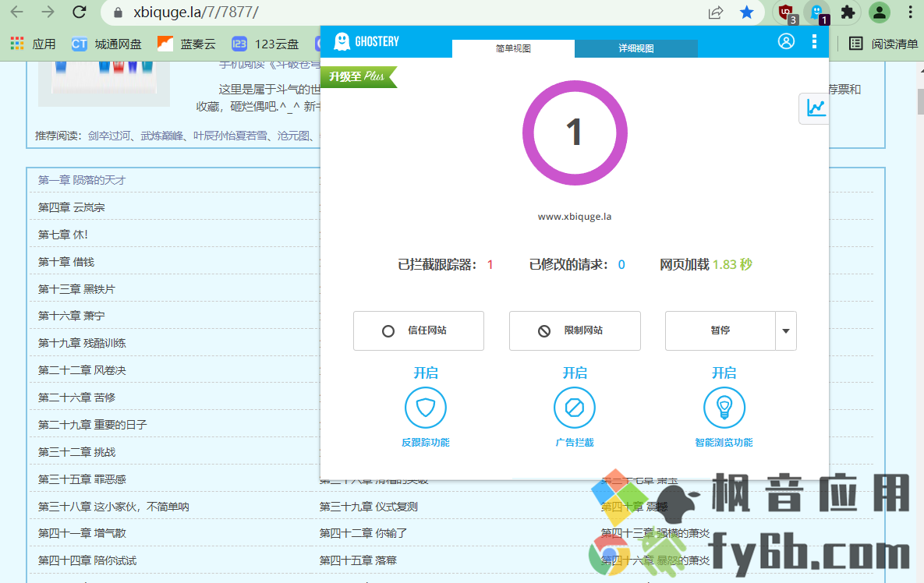Open chapter 第二十二章 风卷决
Screen dimensions: 924x583
82,370
